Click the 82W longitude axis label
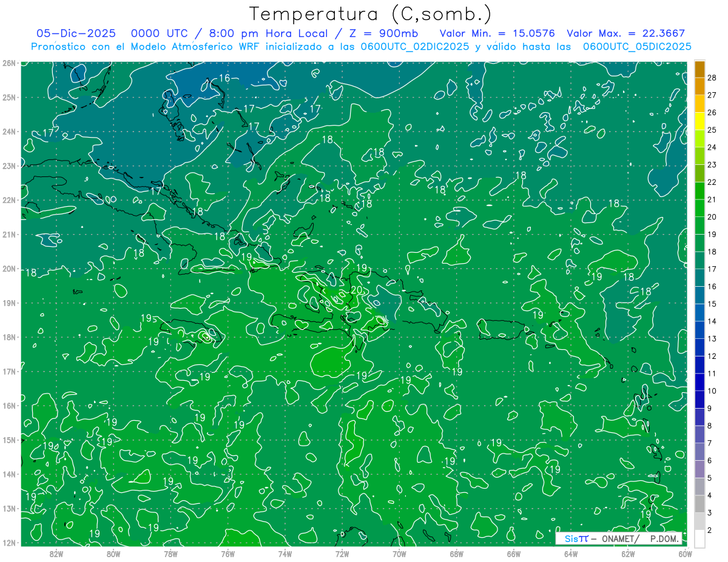Viewport: 728px width, 562px height. [56, 554]
